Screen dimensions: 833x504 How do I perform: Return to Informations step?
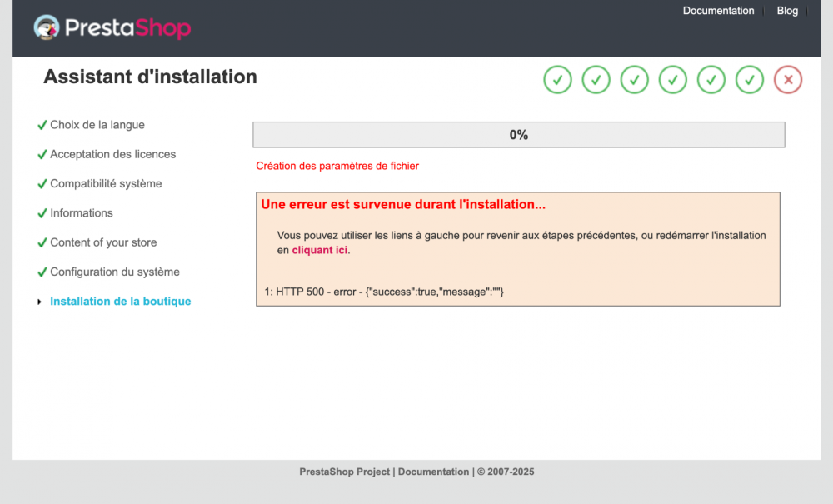point(82,213)
